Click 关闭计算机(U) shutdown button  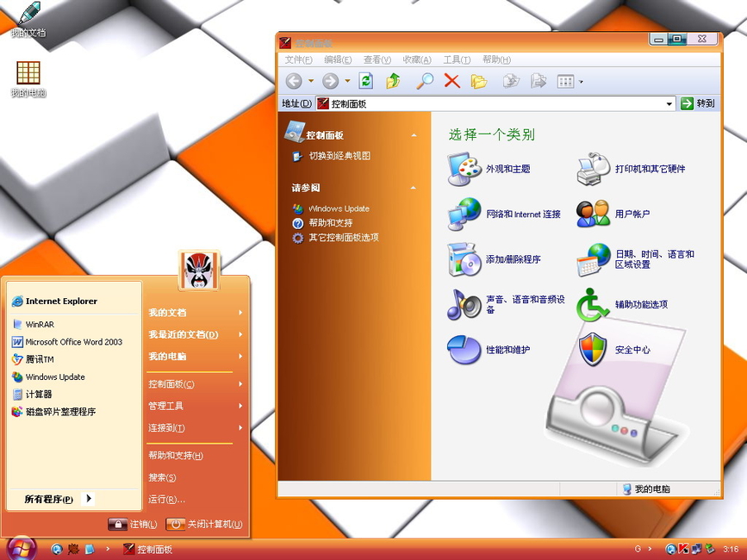tap(204, 525)
